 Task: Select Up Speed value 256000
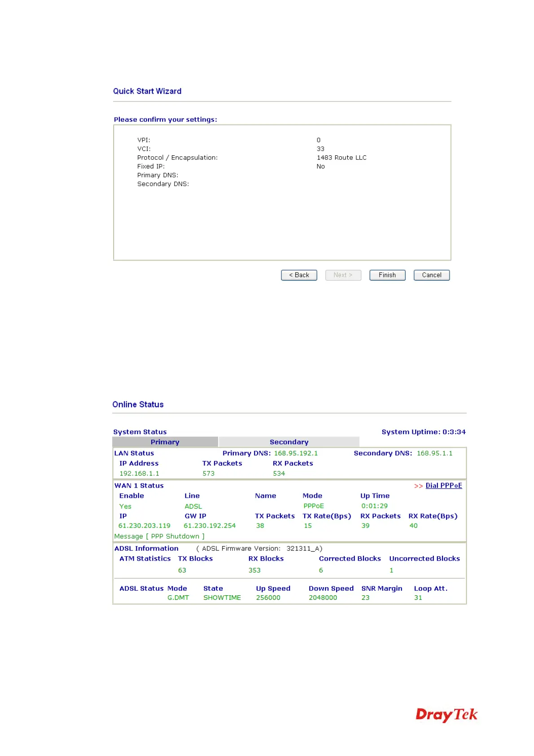click(x=268, y=598)
